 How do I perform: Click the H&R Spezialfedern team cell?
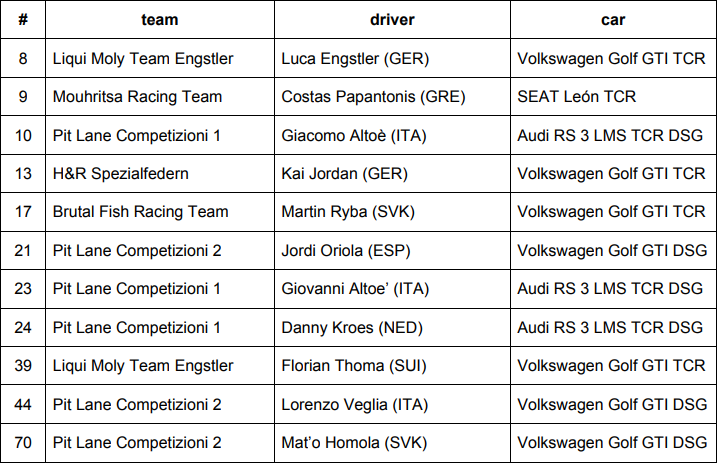point(160,174)
